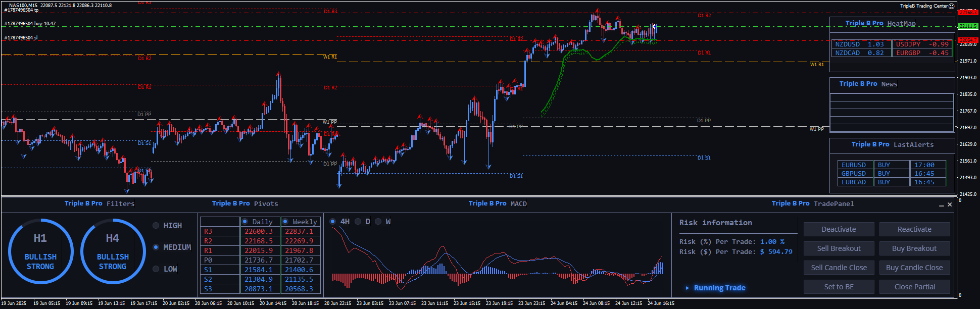Click the green current price label 22111.5

pos(968,26)
